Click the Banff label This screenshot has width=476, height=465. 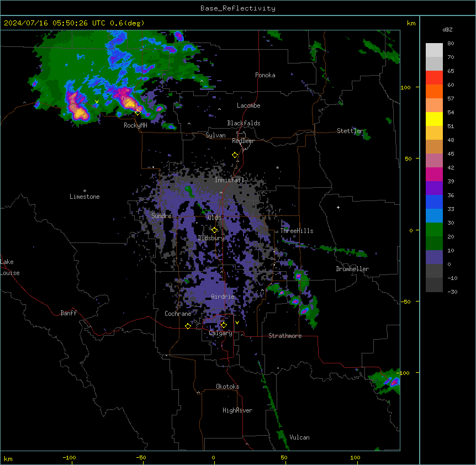[x=68, y=313]
